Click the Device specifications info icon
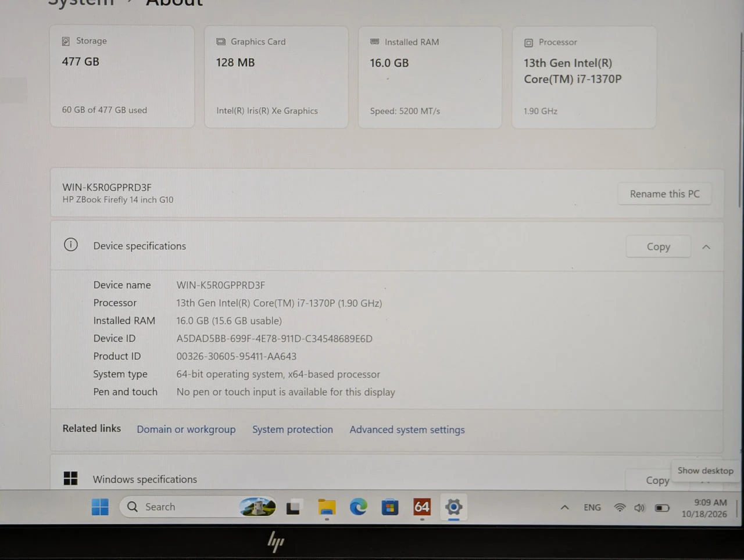The height and width of the screenshot is (560, 744). (x=71, y=245)
